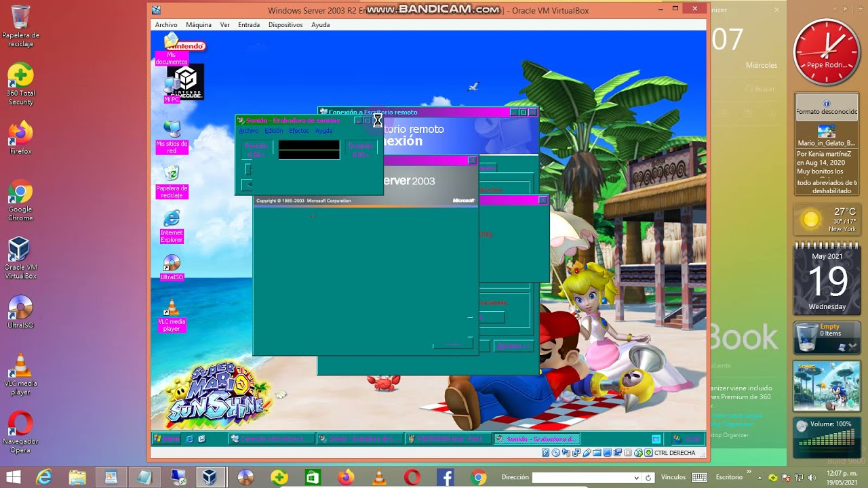Open File Explorer from host taskbar

tap(77, 477)
